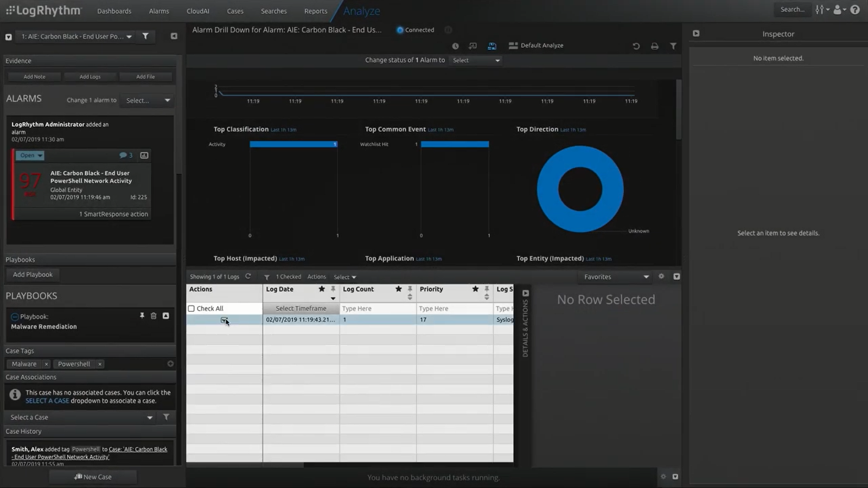Viewport: 868px width, 488px height.
Task: Open the Actions Select dropdown
Action: click(345, 277)
